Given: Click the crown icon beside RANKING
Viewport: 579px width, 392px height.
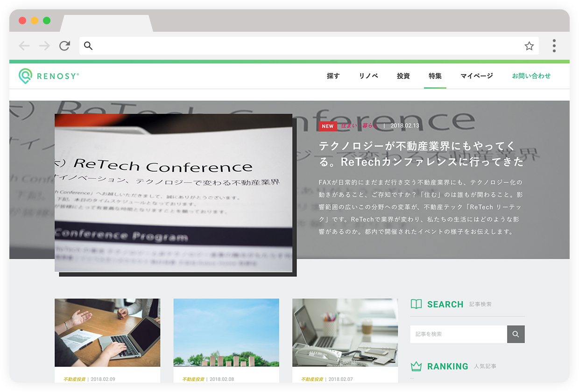Looking at the screenshot, I should 416,366.
